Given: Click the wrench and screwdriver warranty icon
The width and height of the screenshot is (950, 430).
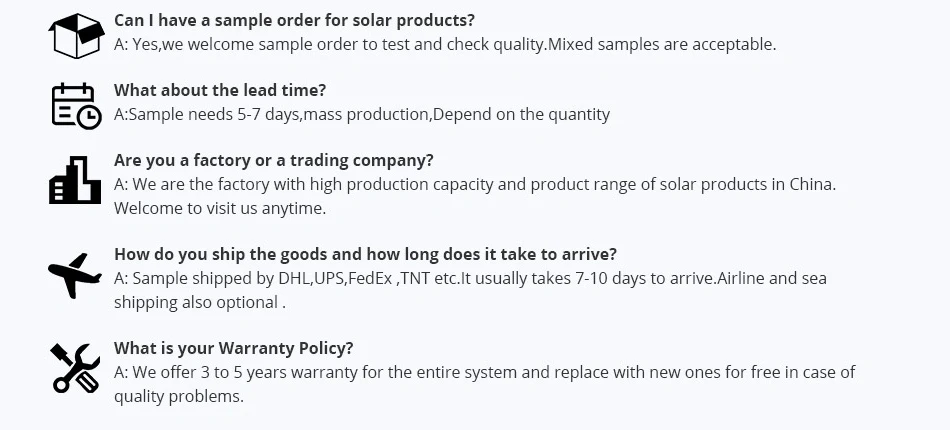Looking at the screenshot, I should (76, 369).
